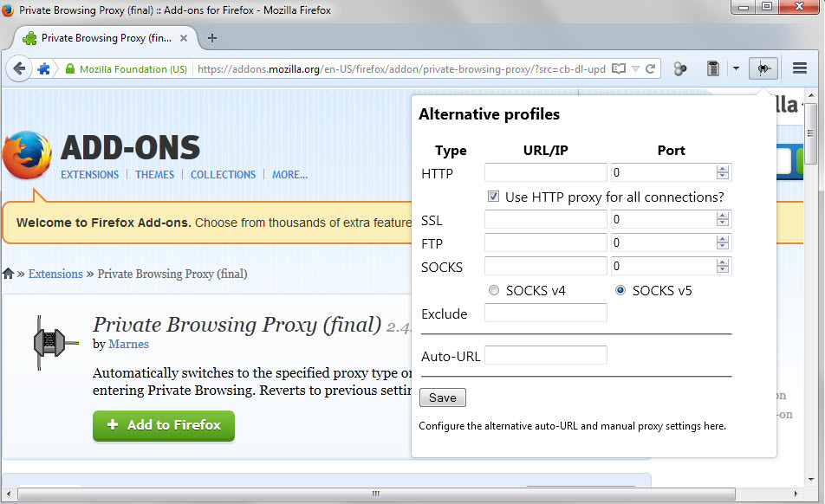This screenshot has width=825, height=504.
Task: Focus the SSL URL/IP field
Action: 546,219
